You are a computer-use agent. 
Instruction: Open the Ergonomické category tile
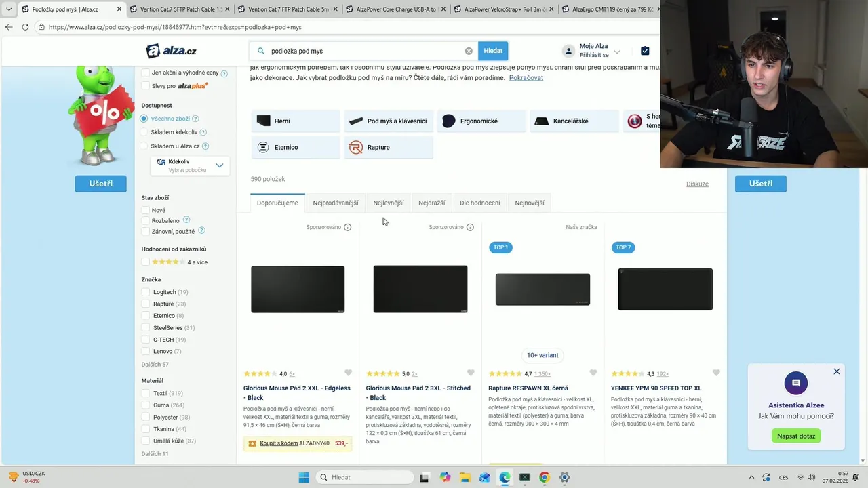pos(481,121)
